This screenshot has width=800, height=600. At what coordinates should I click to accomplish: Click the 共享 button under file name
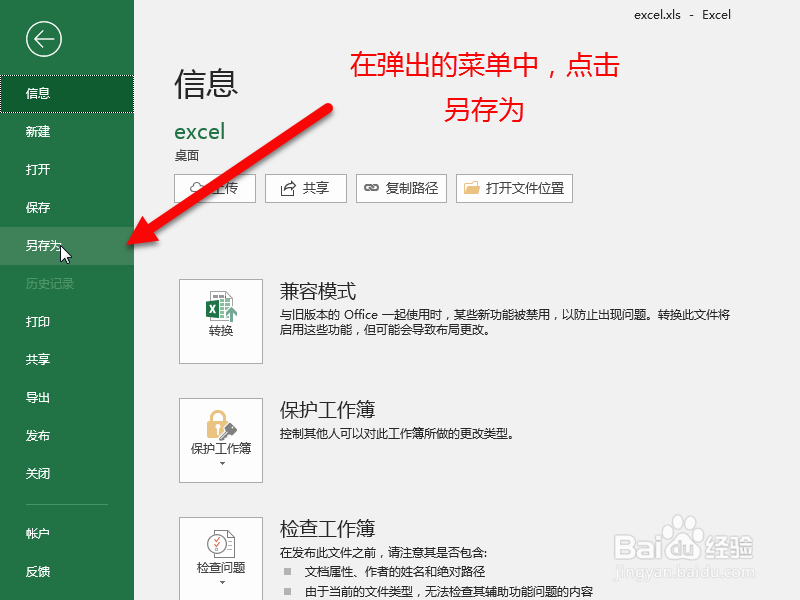click(306, 188)
